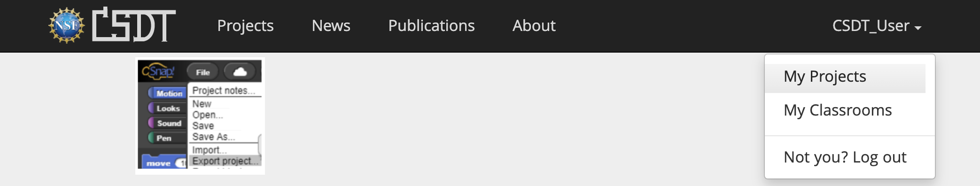Go to the News section
This screenshot has height=186, width=980.
tap(331, 26)
